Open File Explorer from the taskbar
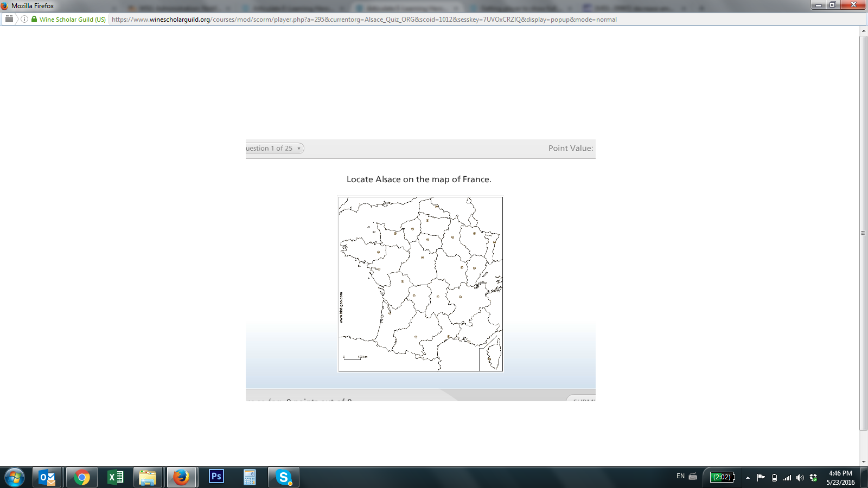Image resolution: width=868 pixels, height=488 pixels. coord(148,477)
